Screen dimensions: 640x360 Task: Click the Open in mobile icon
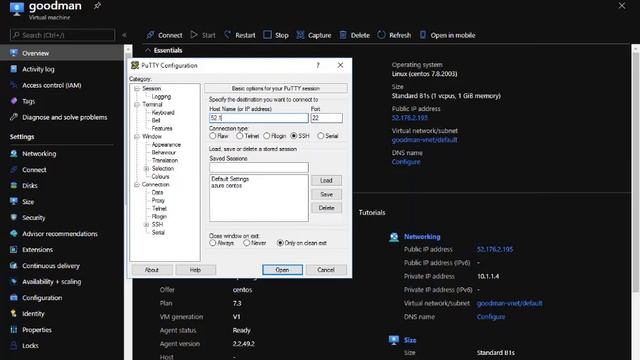click(423, 35)
